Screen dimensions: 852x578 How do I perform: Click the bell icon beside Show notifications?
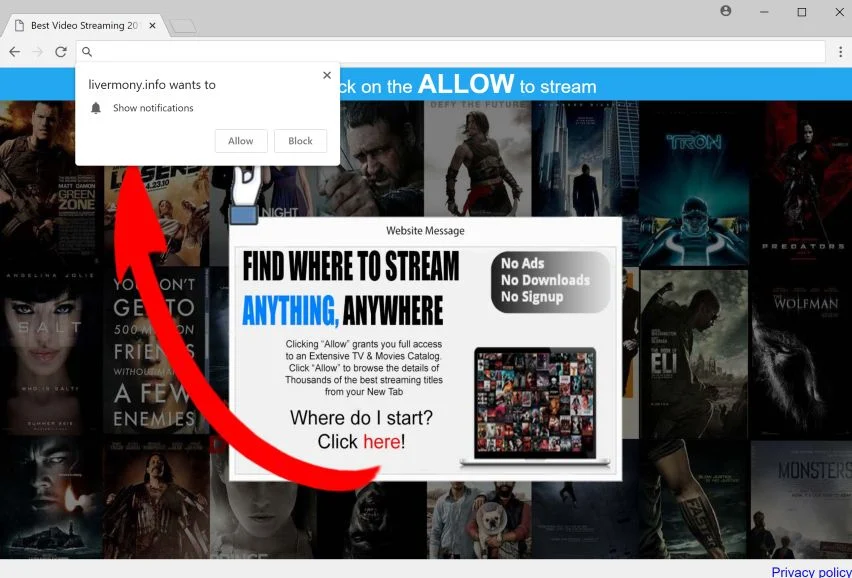[x=96, y=108]
